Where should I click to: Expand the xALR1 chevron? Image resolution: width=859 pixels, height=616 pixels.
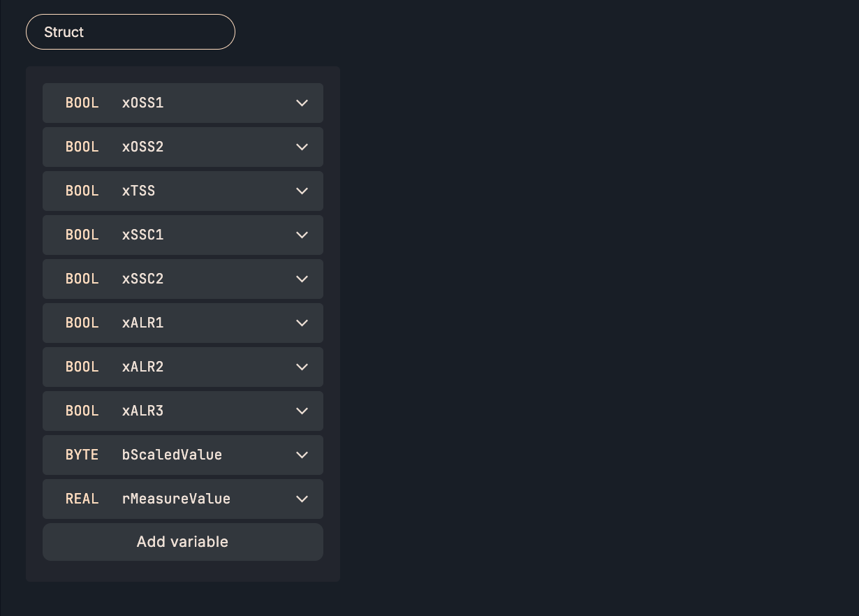[302, 323]
